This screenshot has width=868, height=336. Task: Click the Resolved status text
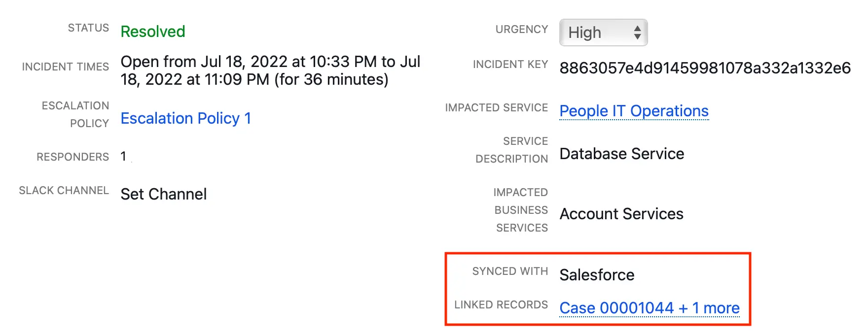click(x=153, y=32)
